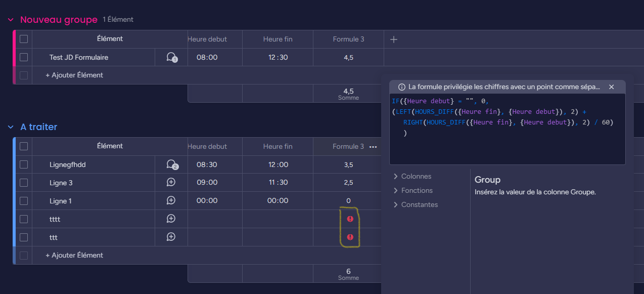Open Formule 3 column options menu
The width and height of the screenshot is (644, 294).
click(373, 147)
